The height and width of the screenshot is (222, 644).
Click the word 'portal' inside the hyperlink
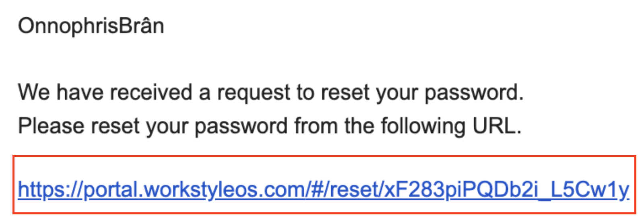(x=111, y=190)
